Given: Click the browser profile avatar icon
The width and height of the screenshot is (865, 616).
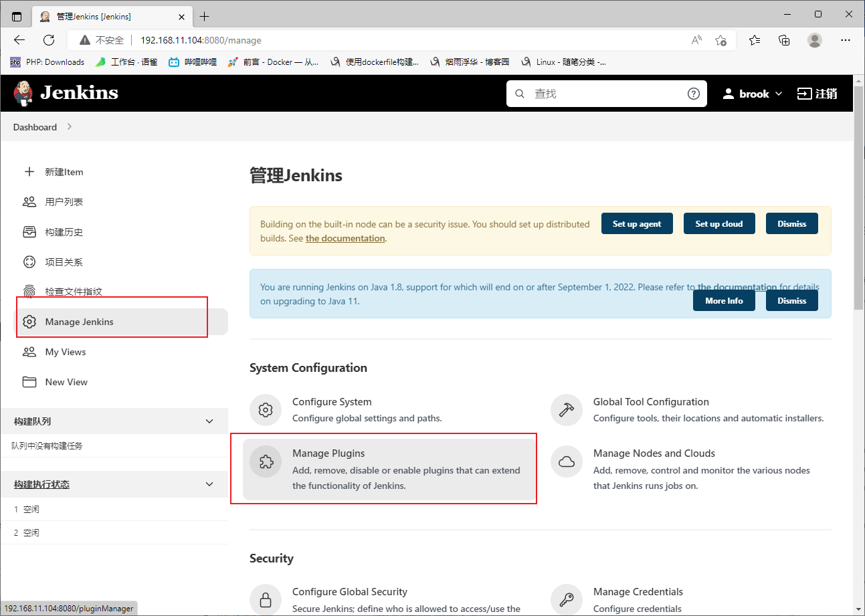Looking at the screenshot, I should coord(814,40).
